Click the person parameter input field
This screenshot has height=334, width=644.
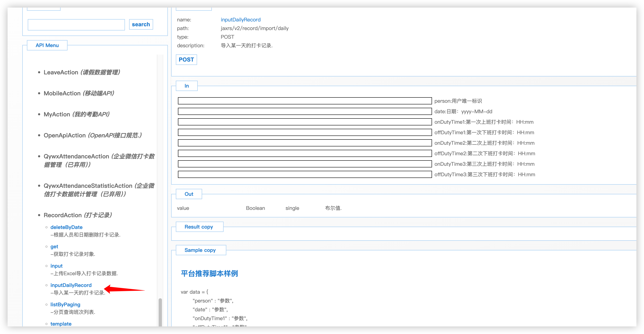pyautogui.click(x=305, y=101)
